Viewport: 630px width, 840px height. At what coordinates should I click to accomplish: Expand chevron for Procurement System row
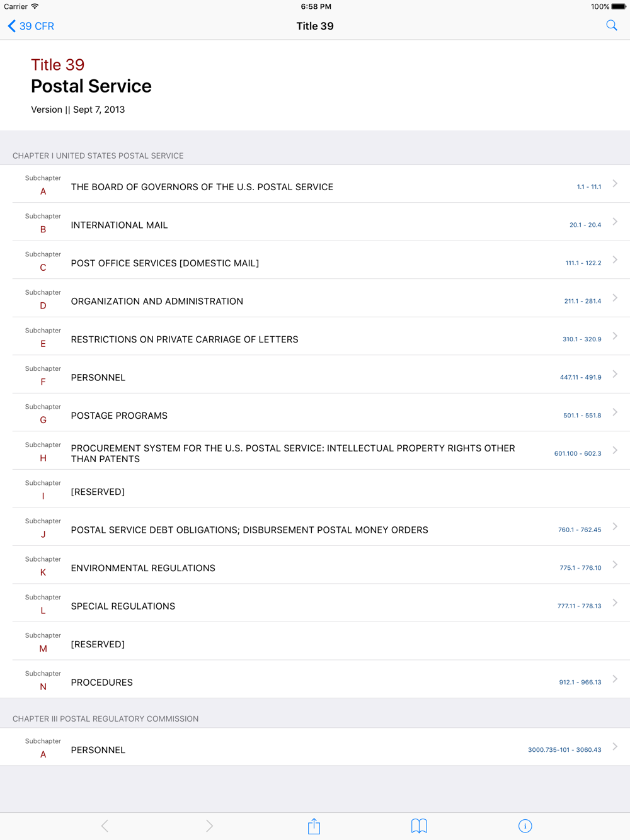tap(615, 450)
